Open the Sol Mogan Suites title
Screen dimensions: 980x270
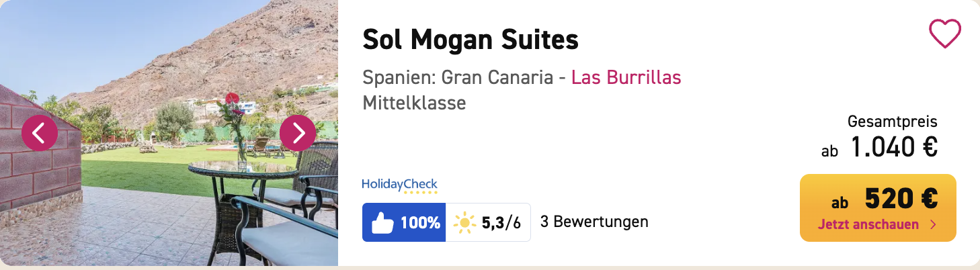click(470, 40)
